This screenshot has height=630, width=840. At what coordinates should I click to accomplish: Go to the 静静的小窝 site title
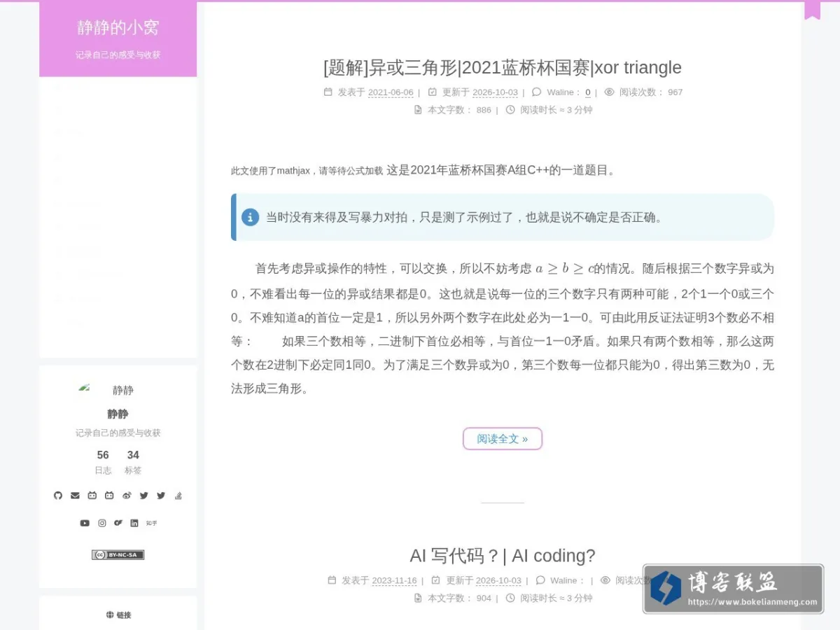(118, 27)
